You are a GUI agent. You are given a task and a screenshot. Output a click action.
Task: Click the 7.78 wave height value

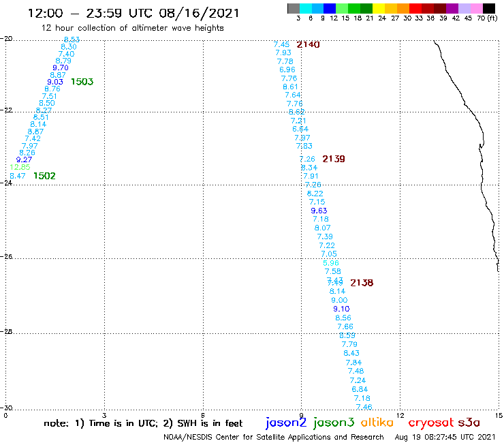[x=285, y=61]
